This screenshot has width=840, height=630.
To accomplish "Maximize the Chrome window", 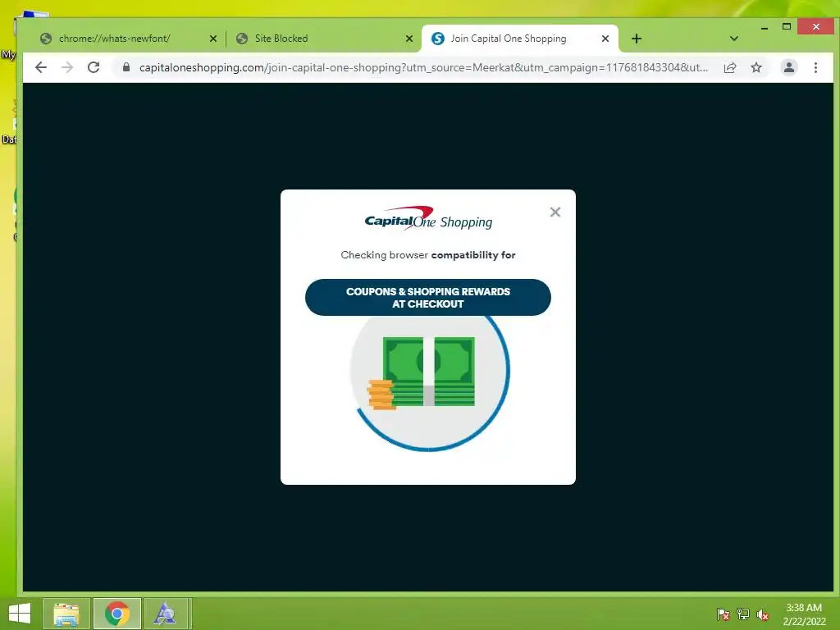I will point(787,27).
